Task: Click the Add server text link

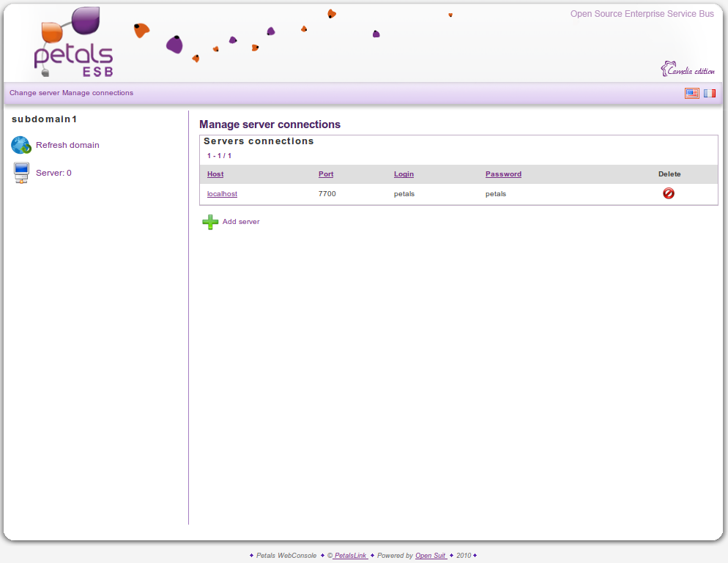Action: pyautogui.click(x=241, y=222)
